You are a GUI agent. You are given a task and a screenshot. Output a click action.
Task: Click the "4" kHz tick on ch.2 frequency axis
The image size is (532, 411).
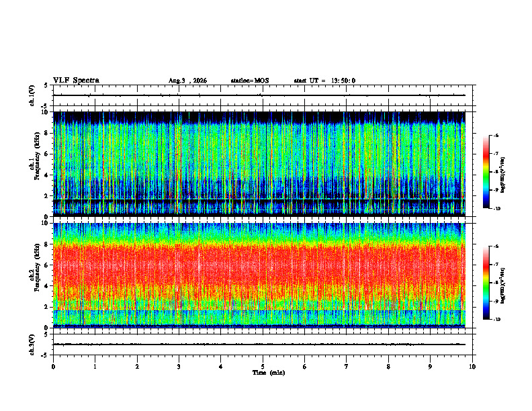tap(46, 286)
